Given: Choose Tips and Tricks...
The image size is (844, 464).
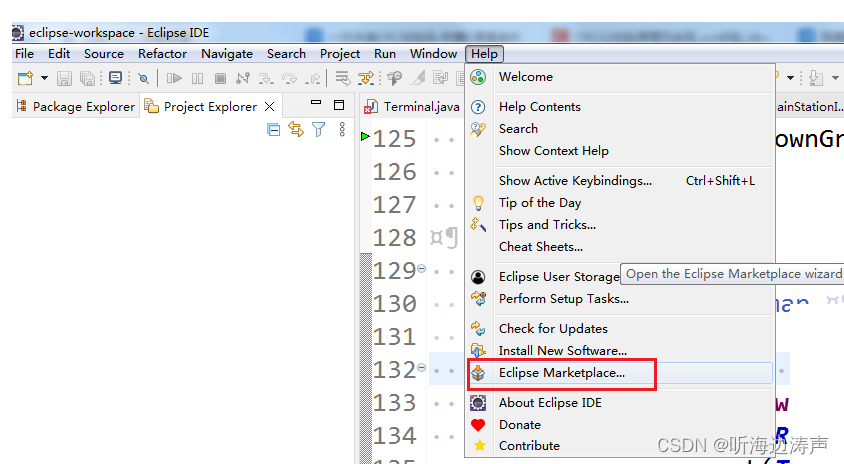Looking at the screenshot, I should click(x=620, y=225).
